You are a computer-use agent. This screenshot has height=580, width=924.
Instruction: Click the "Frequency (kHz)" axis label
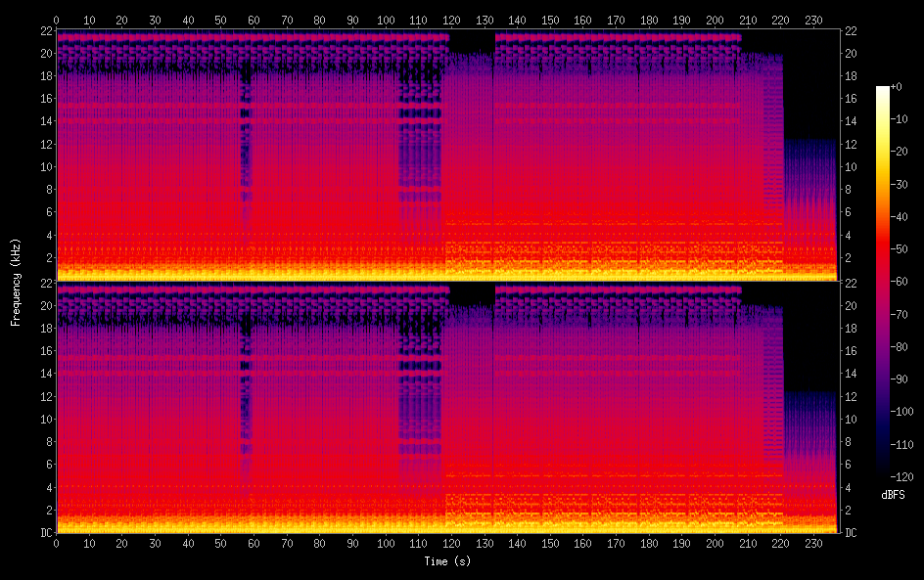[16, 282]
